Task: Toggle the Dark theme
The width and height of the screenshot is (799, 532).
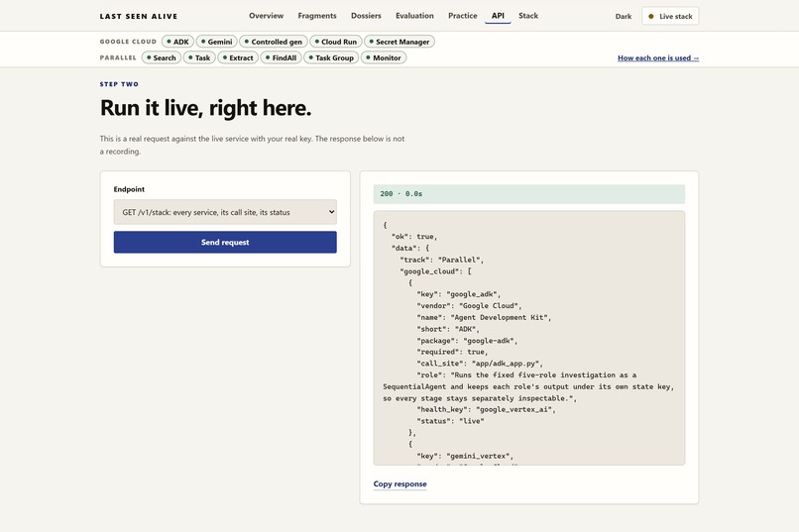Action: (624, 16)
